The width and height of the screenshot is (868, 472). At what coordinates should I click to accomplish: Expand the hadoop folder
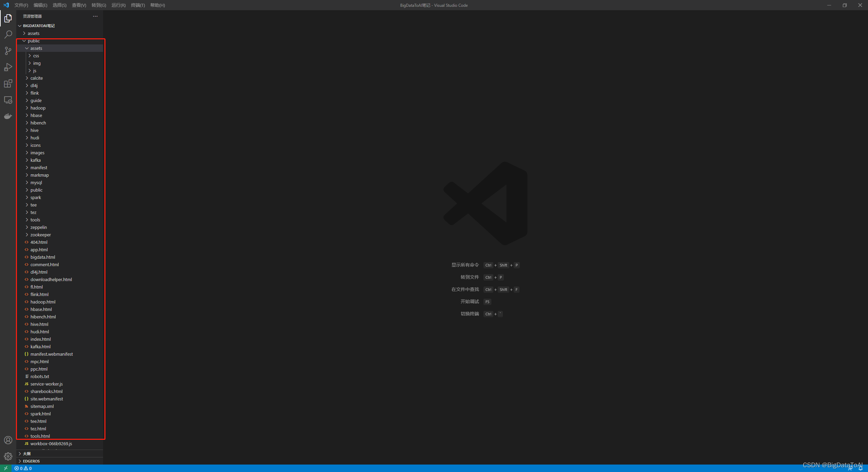pyautogui.click(x=38, y=108)
